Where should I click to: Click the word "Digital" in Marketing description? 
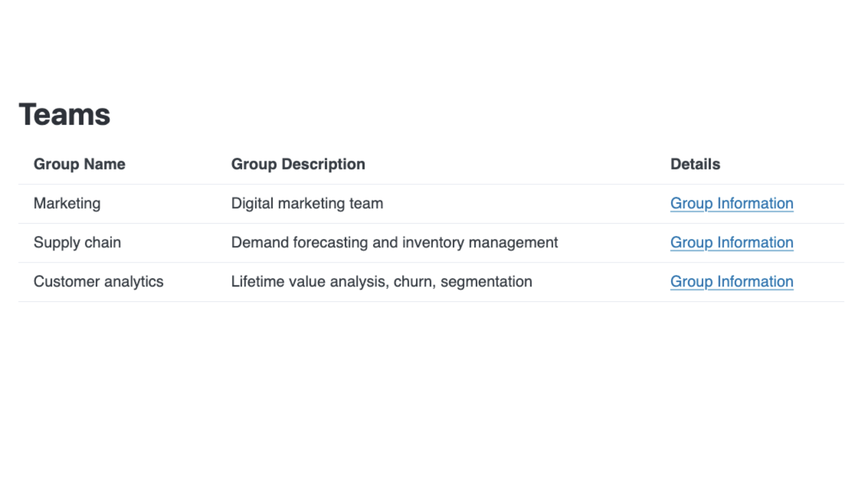252,203
